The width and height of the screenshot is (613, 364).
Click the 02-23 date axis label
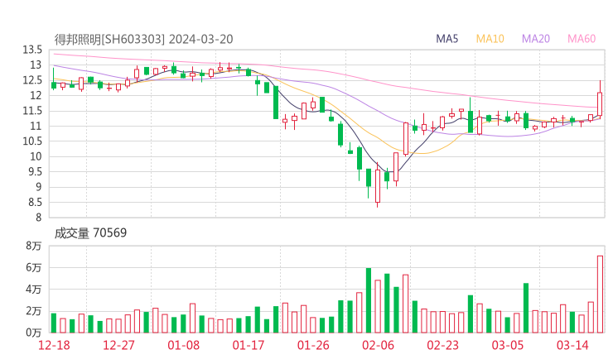tap(443, 345)
